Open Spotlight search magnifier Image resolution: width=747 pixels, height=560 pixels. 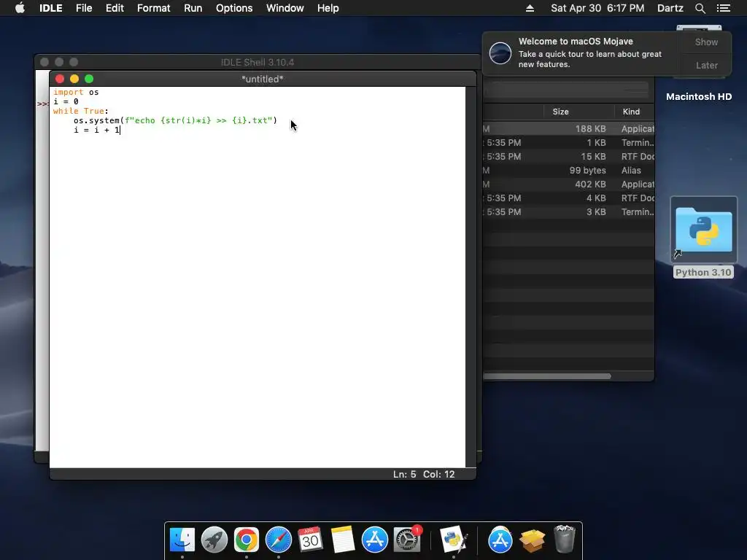(700, 8)
